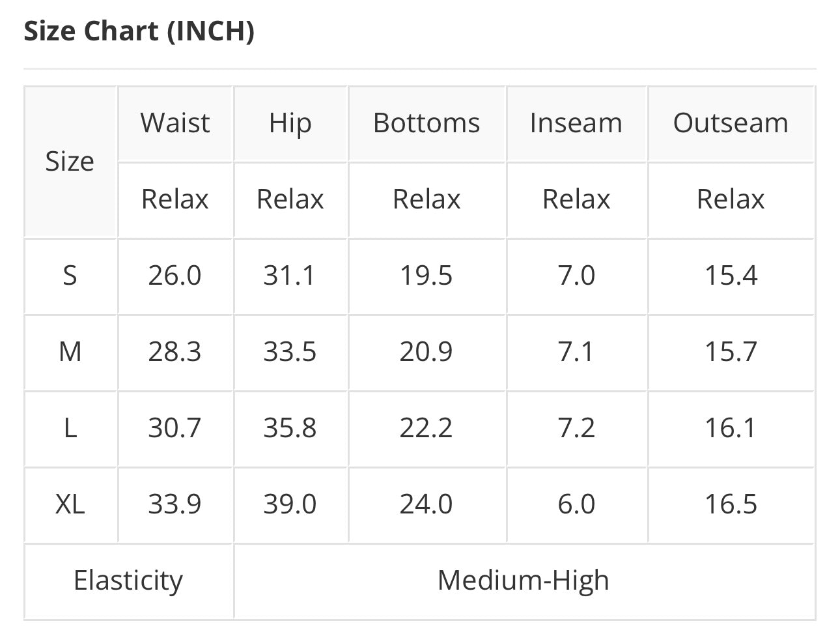Select the M size row label
Image resolution: width=840 pixels, height=634 pixels.
70,352
